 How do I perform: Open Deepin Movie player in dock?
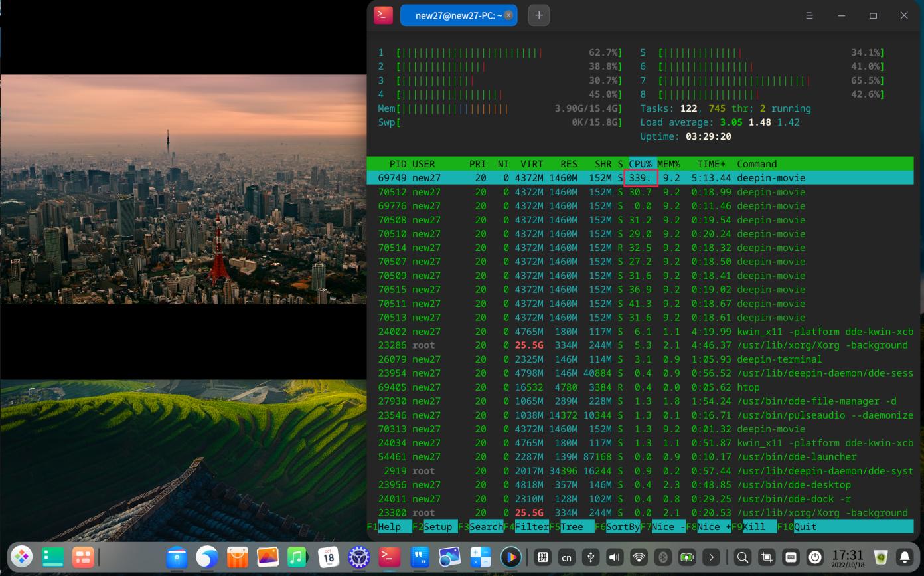coord(510,557)
